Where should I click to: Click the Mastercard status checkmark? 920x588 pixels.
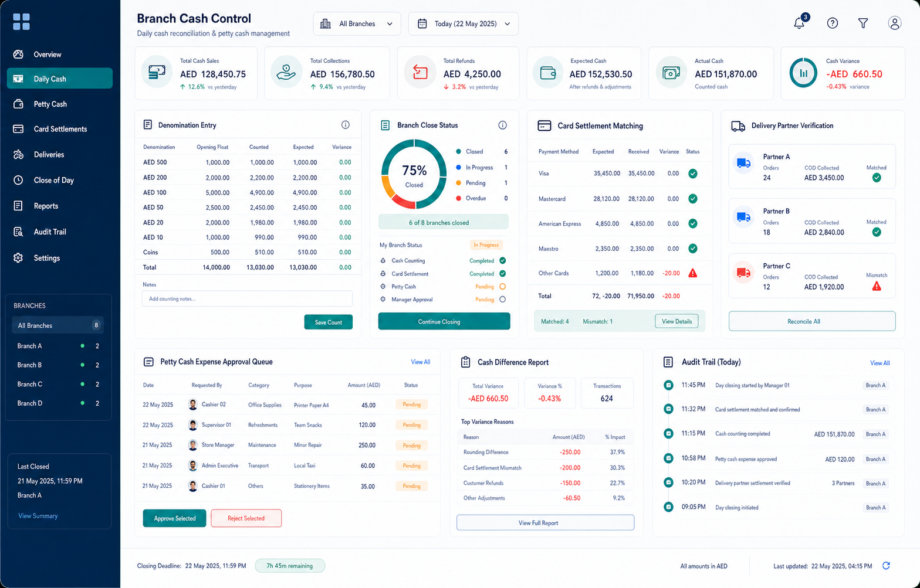(693, 199)
